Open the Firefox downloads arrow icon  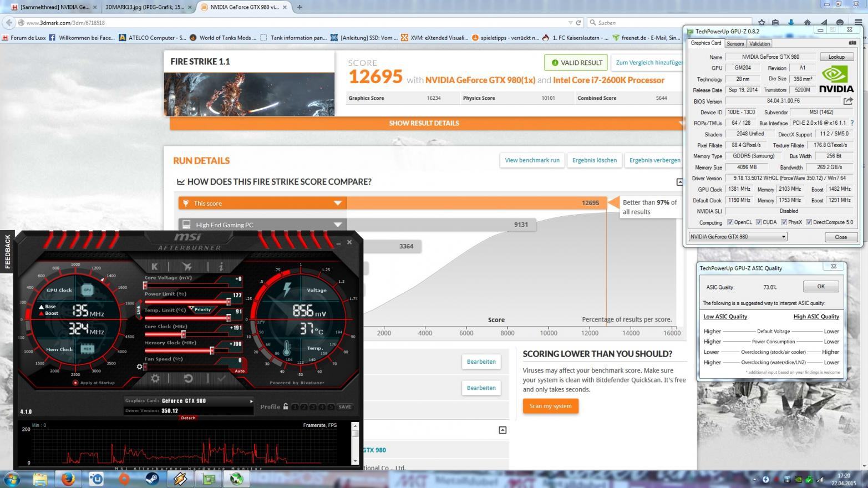point(791,23)
